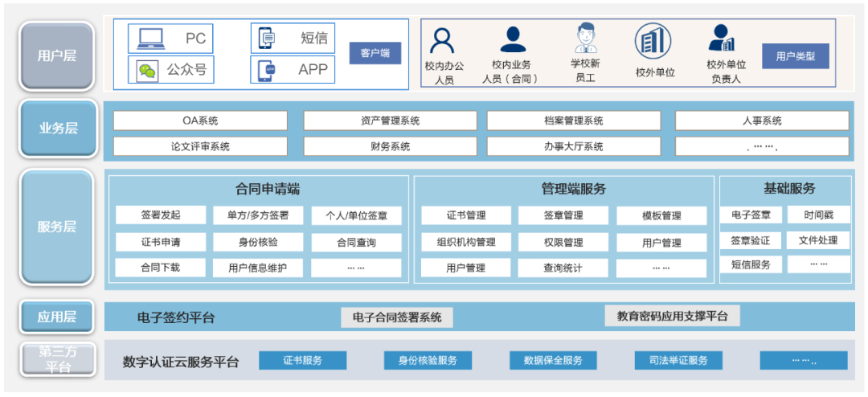Click the 学校新员工 avatar icon
Image resolution: width=868 pixels, height=397 pixels.
point(585,39)
